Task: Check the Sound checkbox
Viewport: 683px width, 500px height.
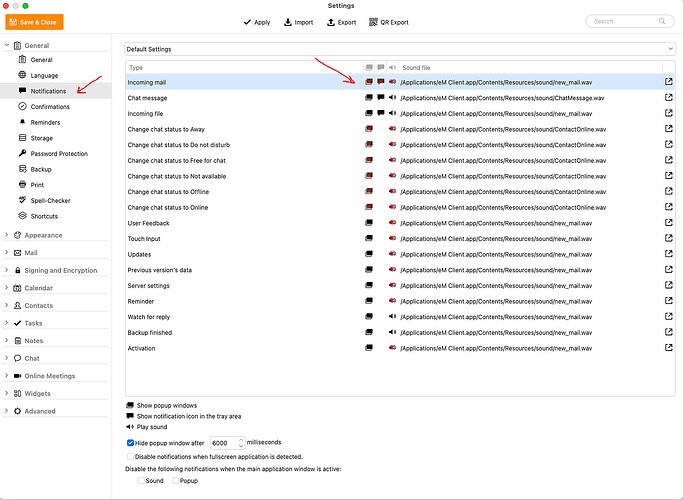Action: pos(141,480)
